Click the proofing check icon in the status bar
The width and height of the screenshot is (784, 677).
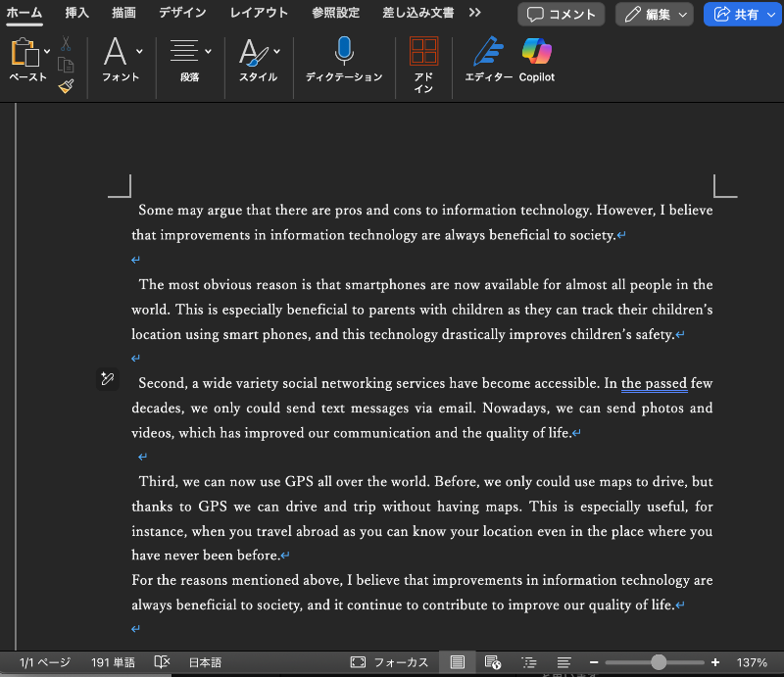[x=163, y=662]
